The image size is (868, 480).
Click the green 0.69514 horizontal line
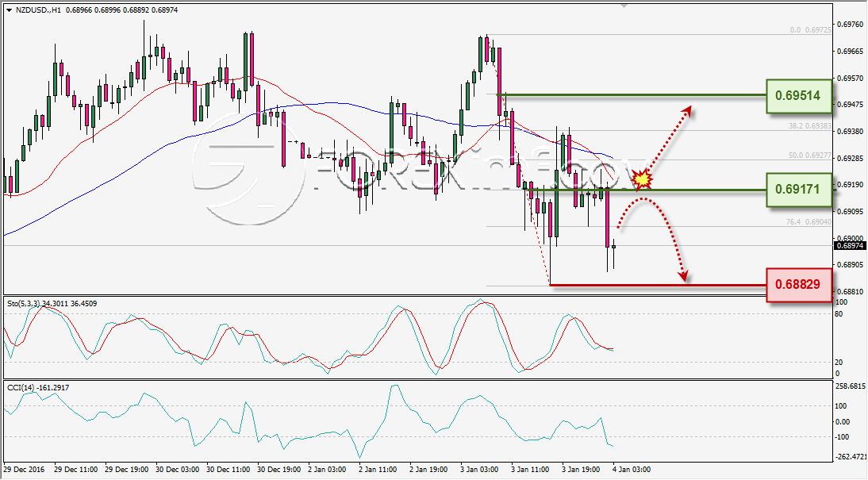pos(631,95)
